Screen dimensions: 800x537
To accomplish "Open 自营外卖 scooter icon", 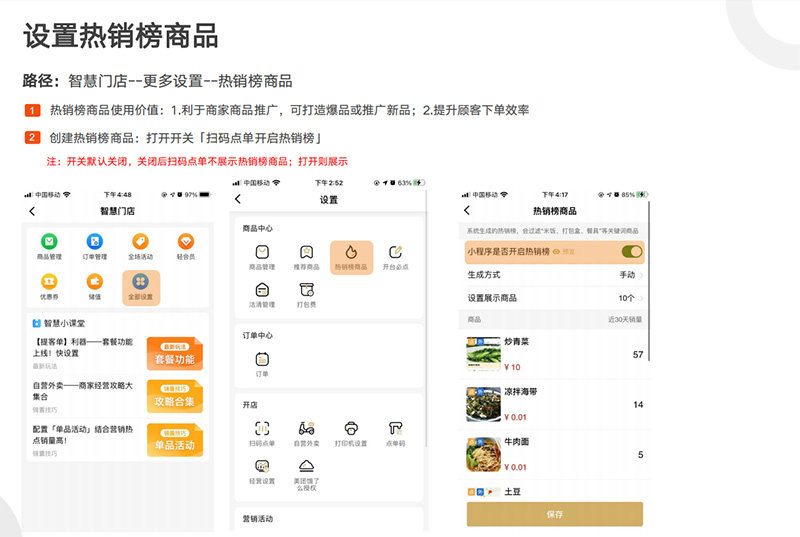I will [306, 428].
